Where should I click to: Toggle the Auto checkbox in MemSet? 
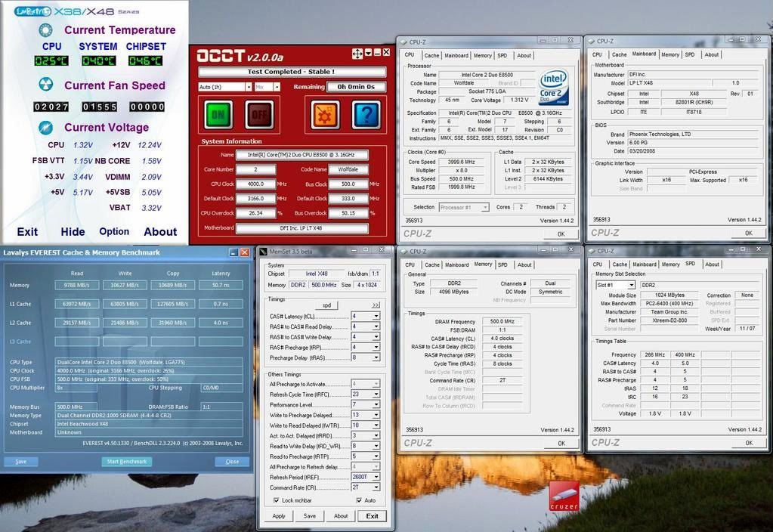(x=359, y=500)
